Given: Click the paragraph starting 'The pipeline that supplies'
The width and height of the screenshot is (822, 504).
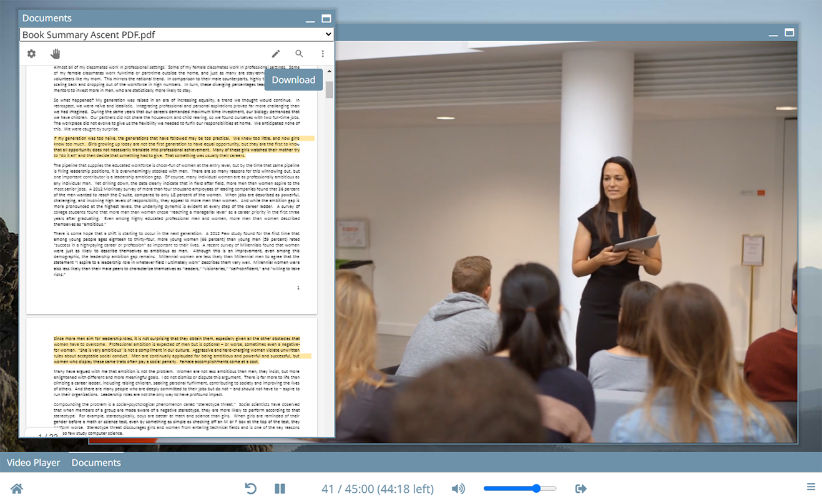Looking at the screenshot, I should pos(177,195).
